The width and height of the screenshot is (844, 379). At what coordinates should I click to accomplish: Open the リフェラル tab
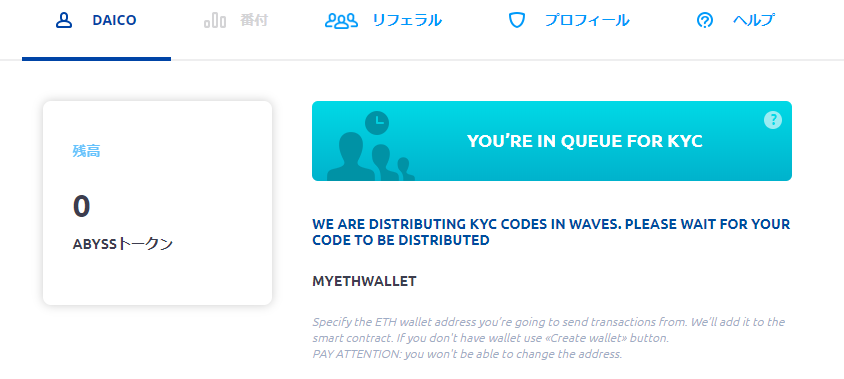[x=383, y=21]
